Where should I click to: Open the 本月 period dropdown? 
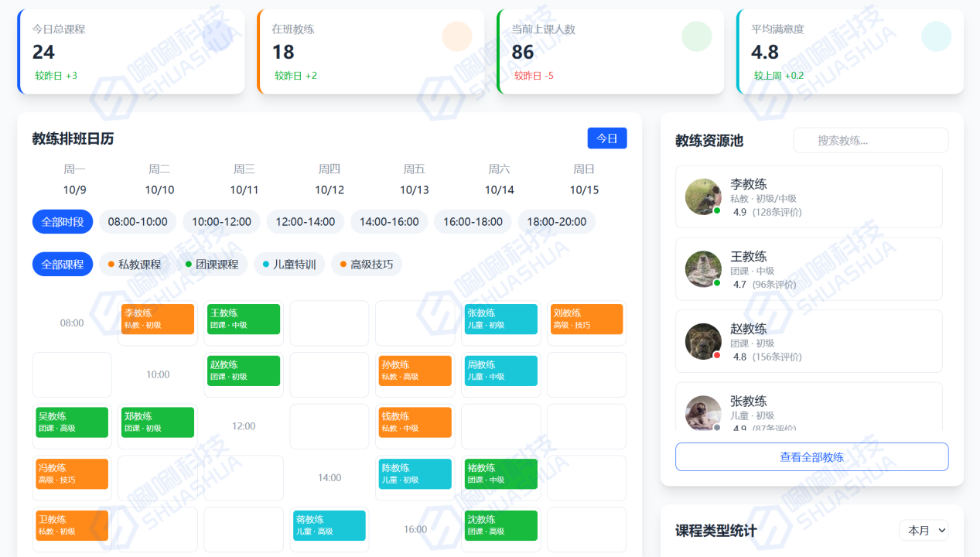tap(923, 530)
